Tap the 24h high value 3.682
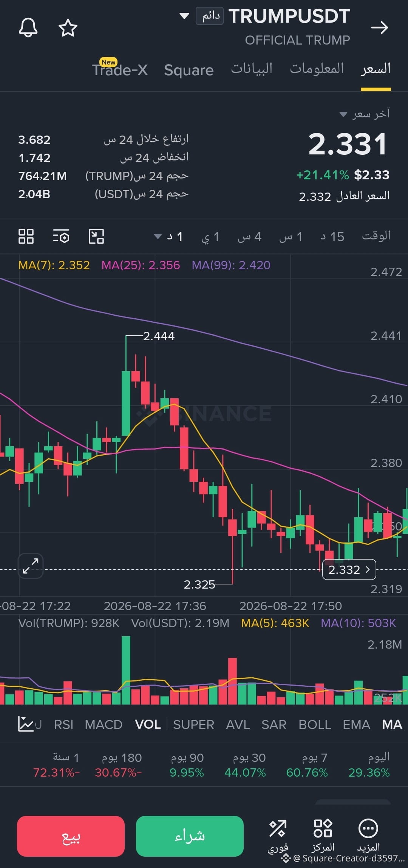 34,140
